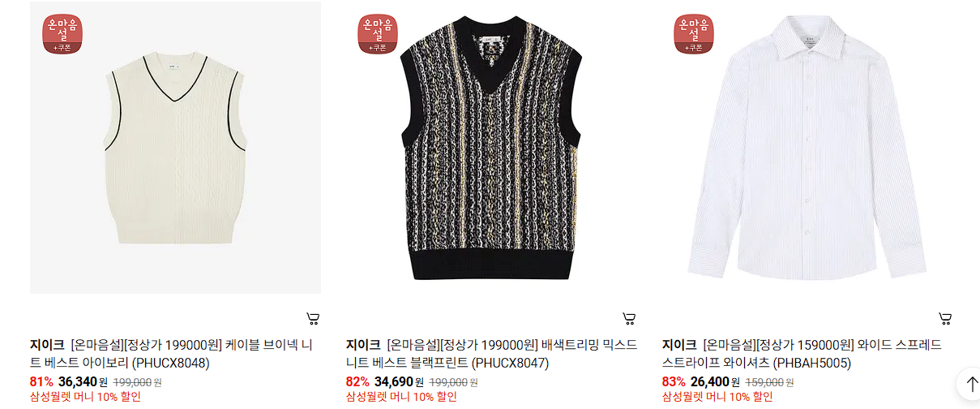Viewport: 980px width, 409px height.
Task: Open 케이블 브이넥 니트 베스트 아이보리 title link
Action: click(171, 354)
